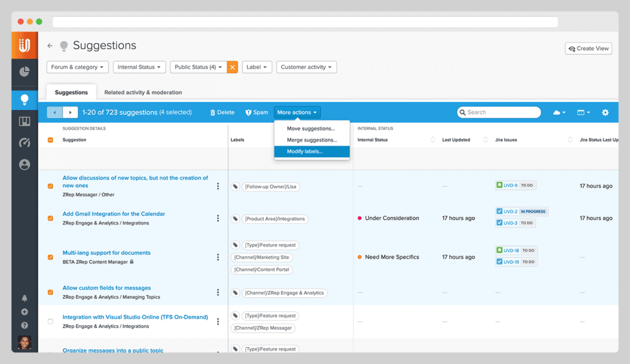Open the analytics pie chart sidebar icon
The width and height of the screenshot is (630, 364).
25,71
